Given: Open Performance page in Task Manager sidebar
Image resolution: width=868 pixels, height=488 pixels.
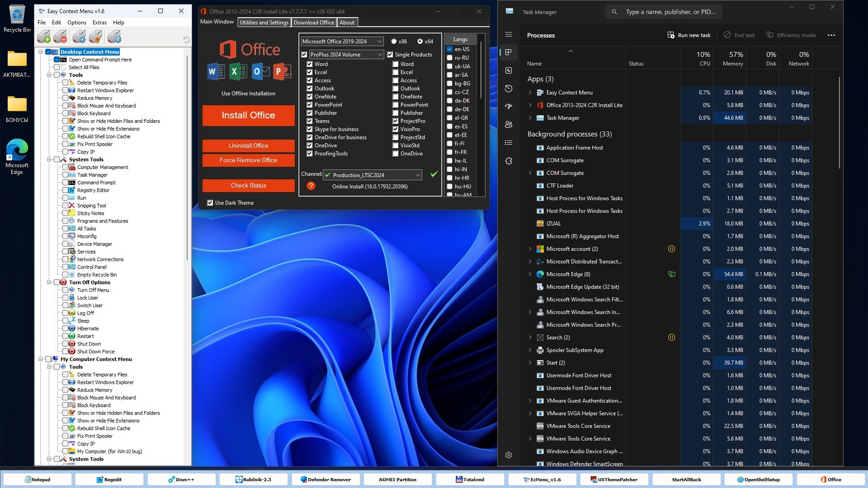Looking at the screenshot, I should click(x=509, y=70).
